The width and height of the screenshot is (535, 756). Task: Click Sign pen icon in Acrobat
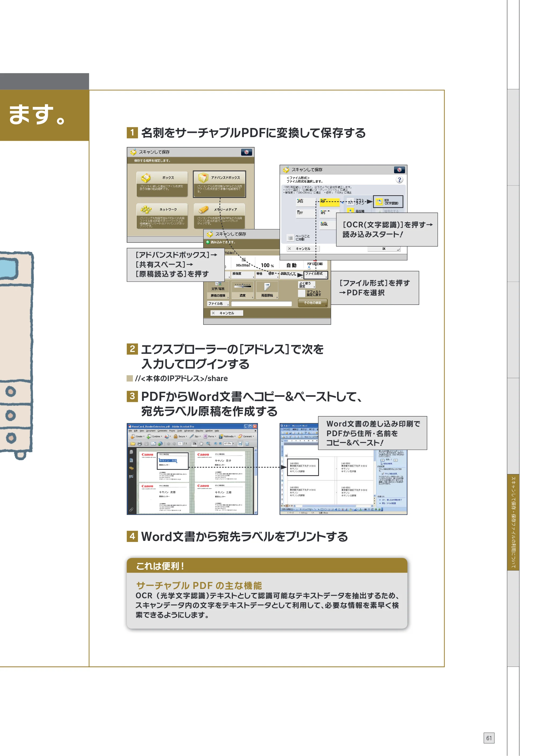point(191,437)
